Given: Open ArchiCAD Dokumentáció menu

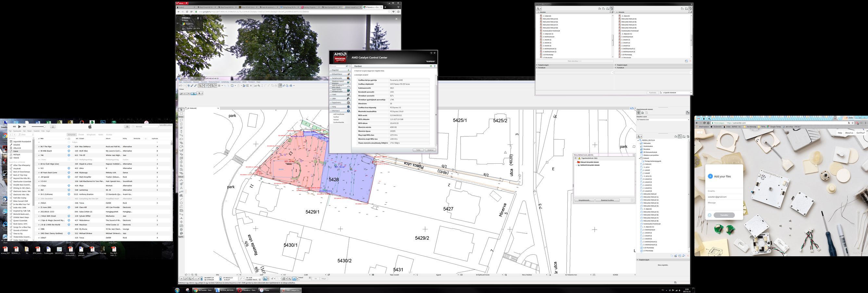Looking at the screenshot, I should point(214,82).
